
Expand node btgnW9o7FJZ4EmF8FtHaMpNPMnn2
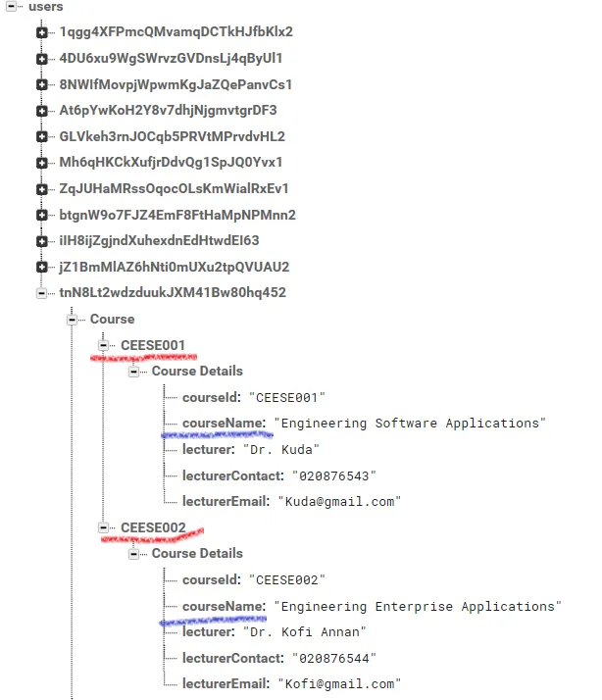coord(42,215)
